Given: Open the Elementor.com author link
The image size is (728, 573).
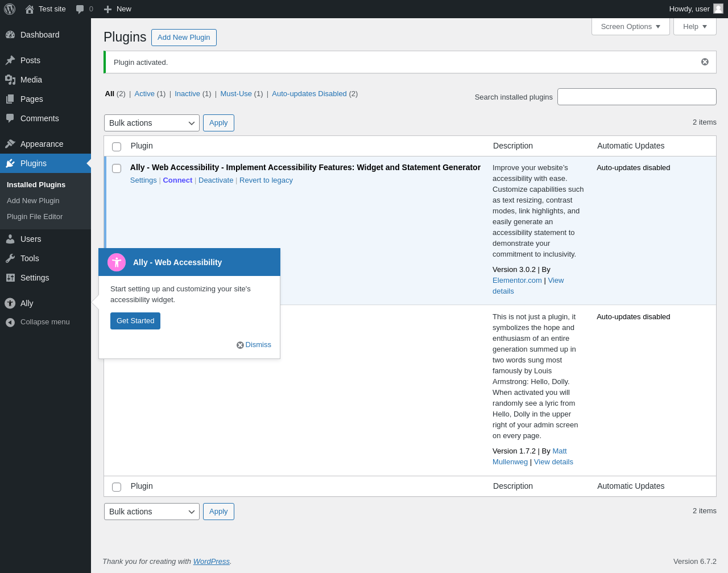Looking at the screenshot, I should coord(517,281).
